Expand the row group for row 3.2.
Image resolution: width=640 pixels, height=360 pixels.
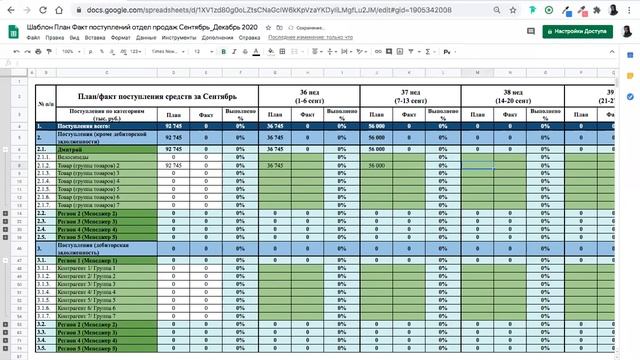pos(5,324)
